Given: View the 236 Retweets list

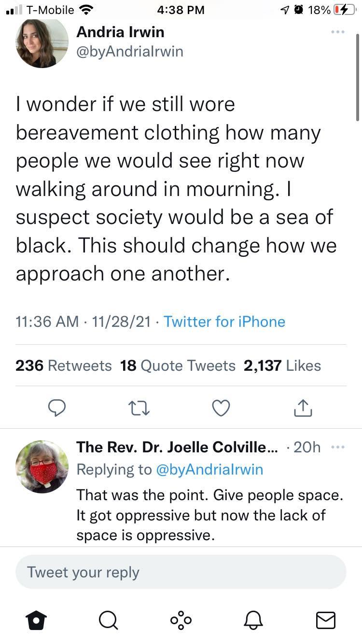Looking at the screenshot, I should coord(63,365).
